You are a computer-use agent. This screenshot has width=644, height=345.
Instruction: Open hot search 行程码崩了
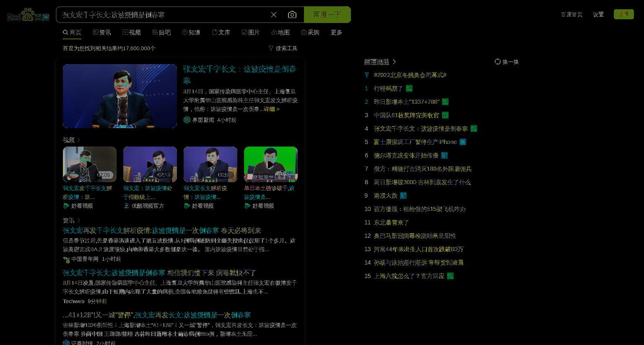tap(388, 88)
